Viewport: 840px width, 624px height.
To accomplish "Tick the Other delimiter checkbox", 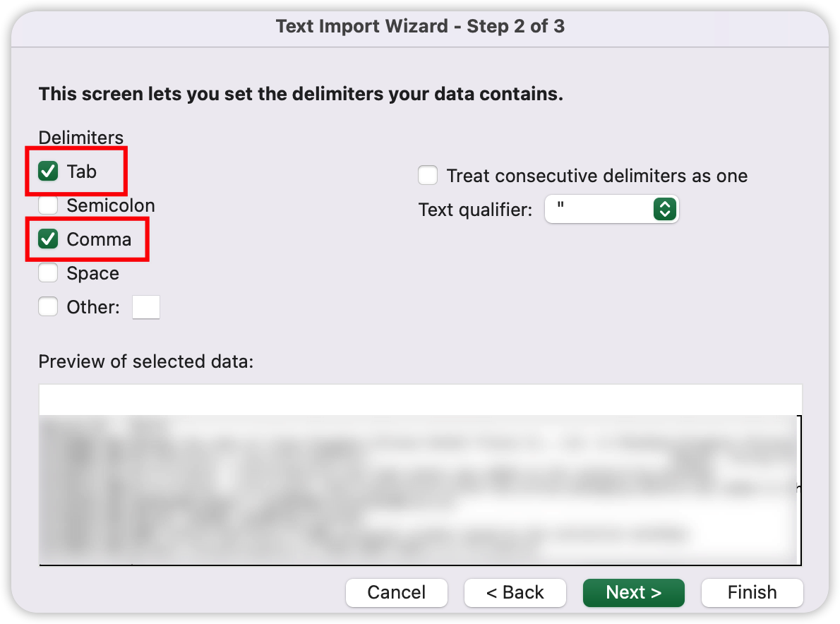I will (x=48, y=307).
